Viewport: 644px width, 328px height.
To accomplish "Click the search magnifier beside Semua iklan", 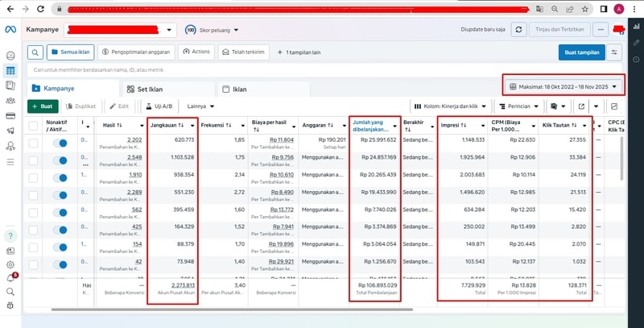I will pyautogui.click(x=36, y=52).
